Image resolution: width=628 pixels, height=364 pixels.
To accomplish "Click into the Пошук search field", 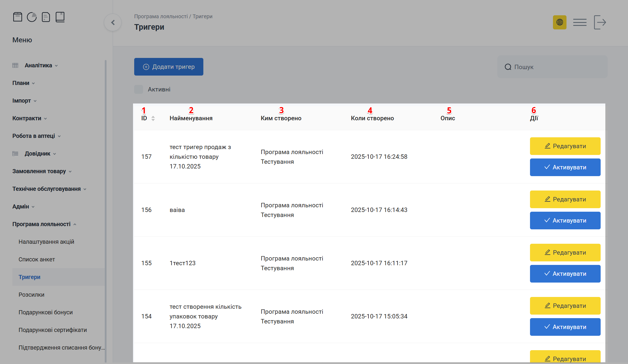I will click(x=556, y=67).
